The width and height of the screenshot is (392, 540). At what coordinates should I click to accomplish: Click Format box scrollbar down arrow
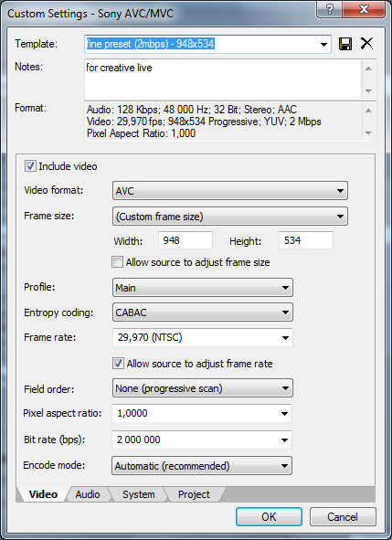pyautogui.click(x=368, y=132)
